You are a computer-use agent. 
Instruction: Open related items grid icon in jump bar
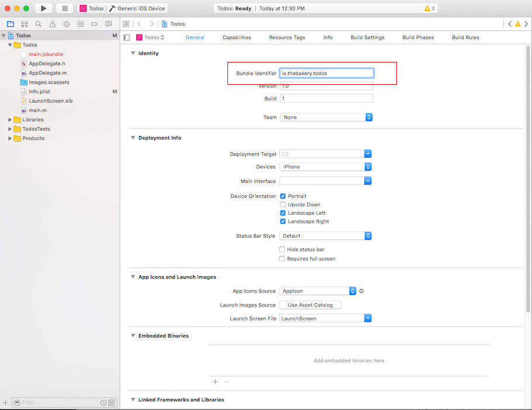pos(126,24)
